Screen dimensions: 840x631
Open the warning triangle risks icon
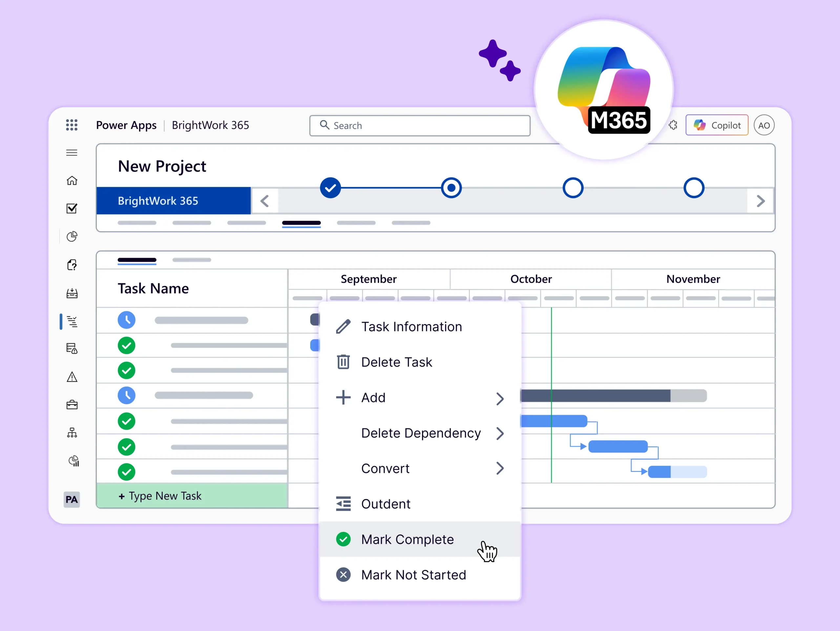72,377
